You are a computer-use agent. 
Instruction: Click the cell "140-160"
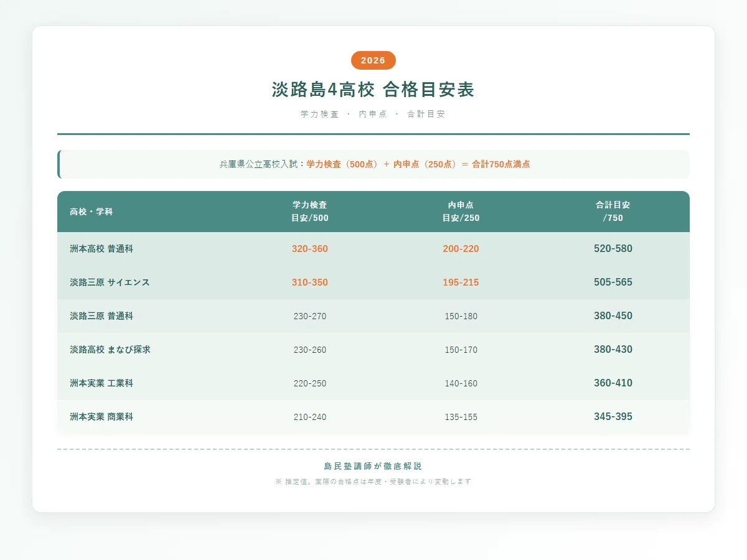click(x=461, y=383)
